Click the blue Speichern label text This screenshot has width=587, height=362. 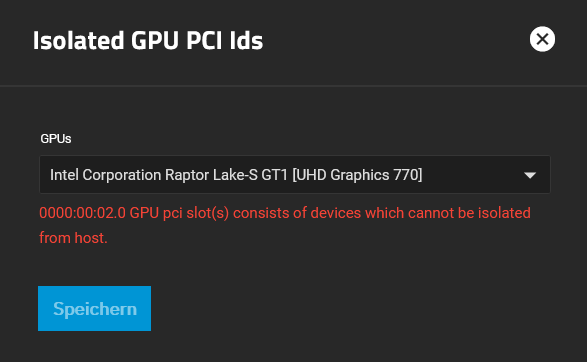pyautogui.click(x=95, y=309)
